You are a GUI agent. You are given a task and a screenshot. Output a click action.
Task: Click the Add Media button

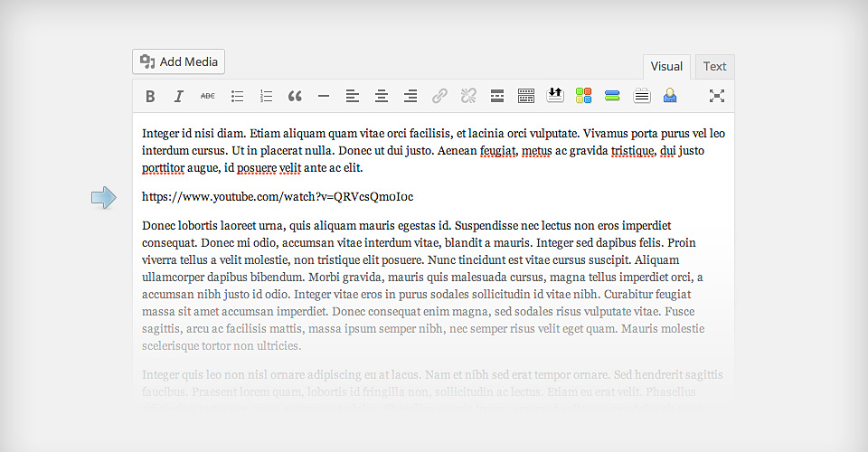tap(178, 61)
